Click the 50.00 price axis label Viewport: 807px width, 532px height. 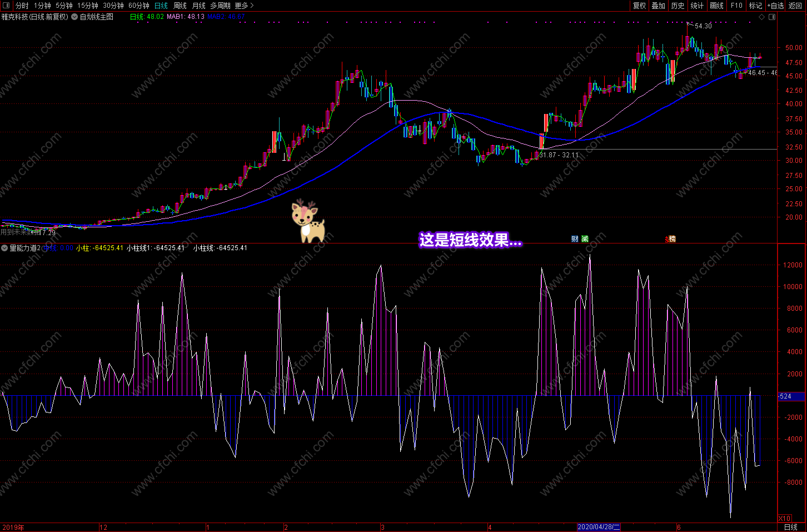point(794,48)
